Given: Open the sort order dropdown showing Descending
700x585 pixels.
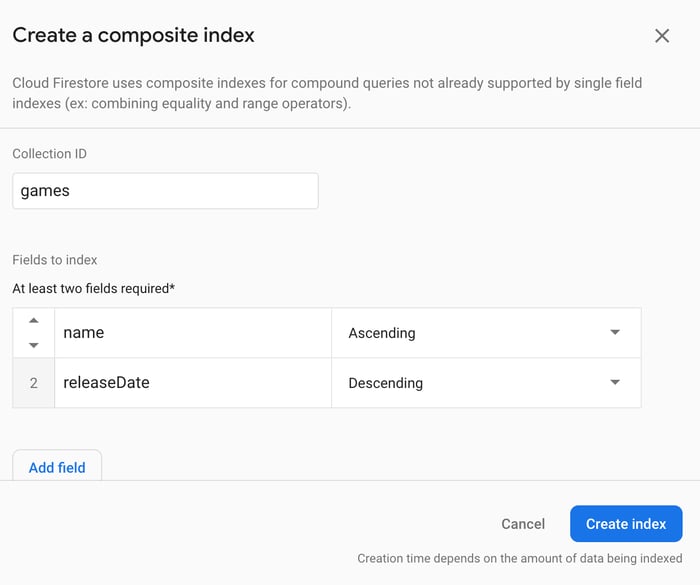Looking at the screenshot, I should (485, 383).
